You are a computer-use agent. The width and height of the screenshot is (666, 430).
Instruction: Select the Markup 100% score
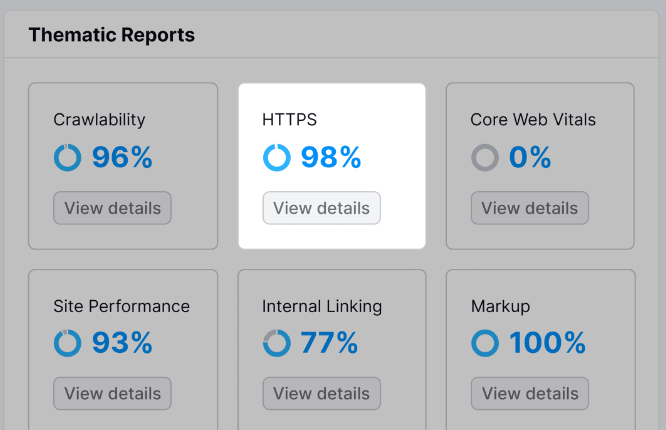[x=547, y=344]
